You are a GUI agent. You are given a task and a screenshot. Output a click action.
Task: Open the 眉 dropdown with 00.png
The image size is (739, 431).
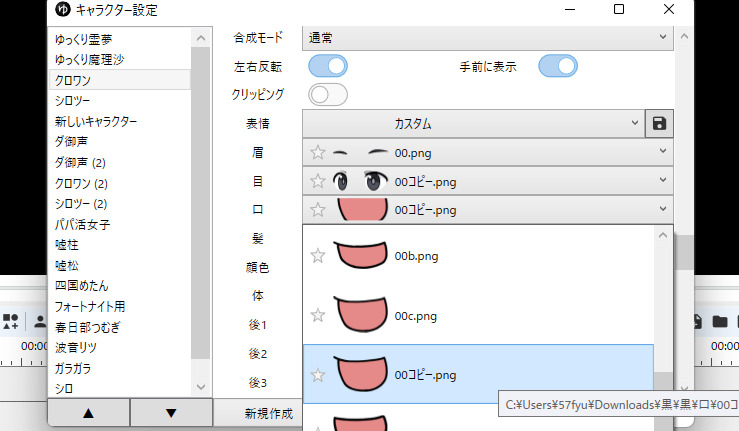488,152
